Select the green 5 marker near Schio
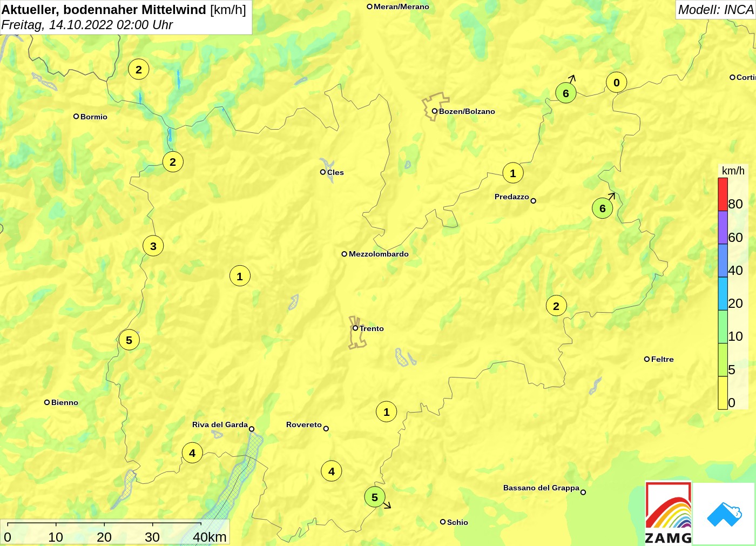 pyautogui.click(x=375, y=497)
